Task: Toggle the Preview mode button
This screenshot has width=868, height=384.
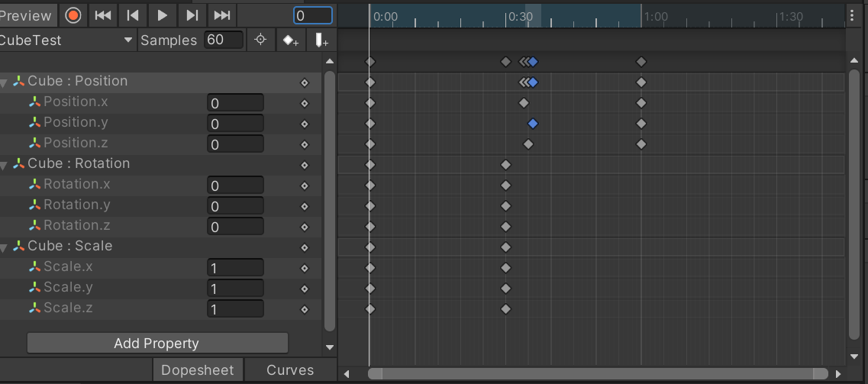Action: click(x=27, y=15)
